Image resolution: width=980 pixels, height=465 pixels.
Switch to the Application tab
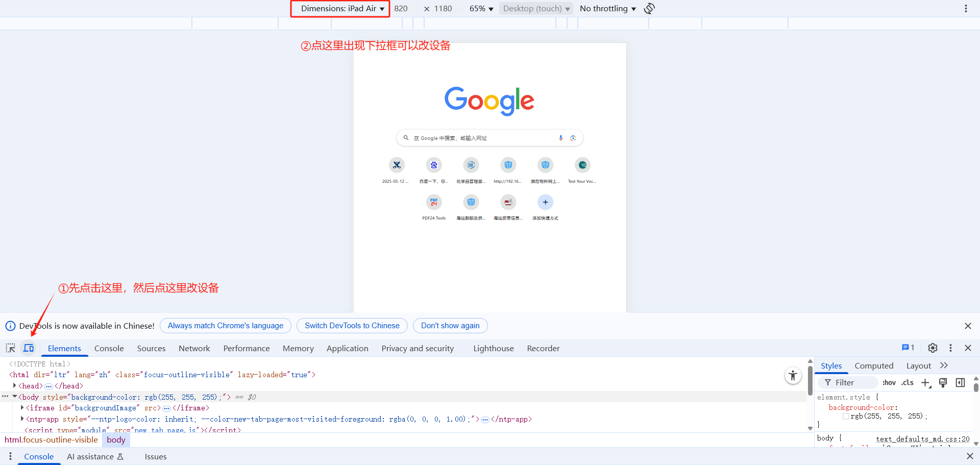[348, 348]
